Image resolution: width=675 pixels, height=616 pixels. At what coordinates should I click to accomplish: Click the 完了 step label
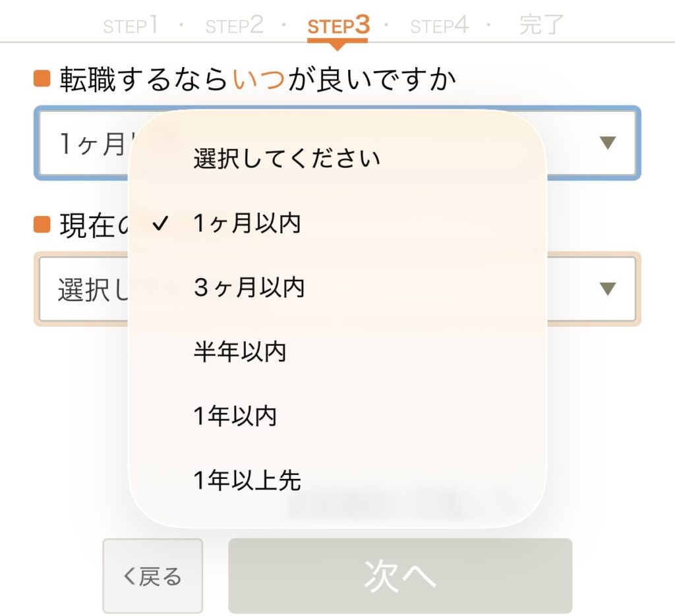[x=541, y=25]
